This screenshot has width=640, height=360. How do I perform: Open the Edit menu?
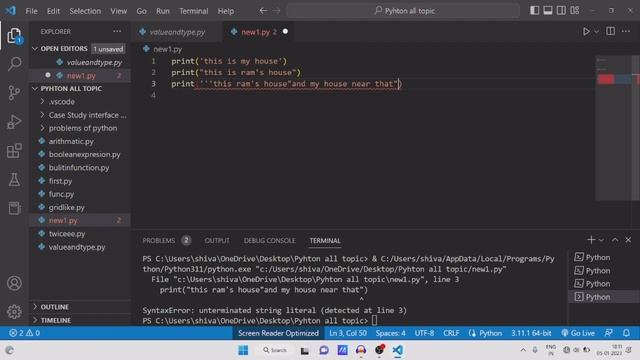tap(53, 11)
